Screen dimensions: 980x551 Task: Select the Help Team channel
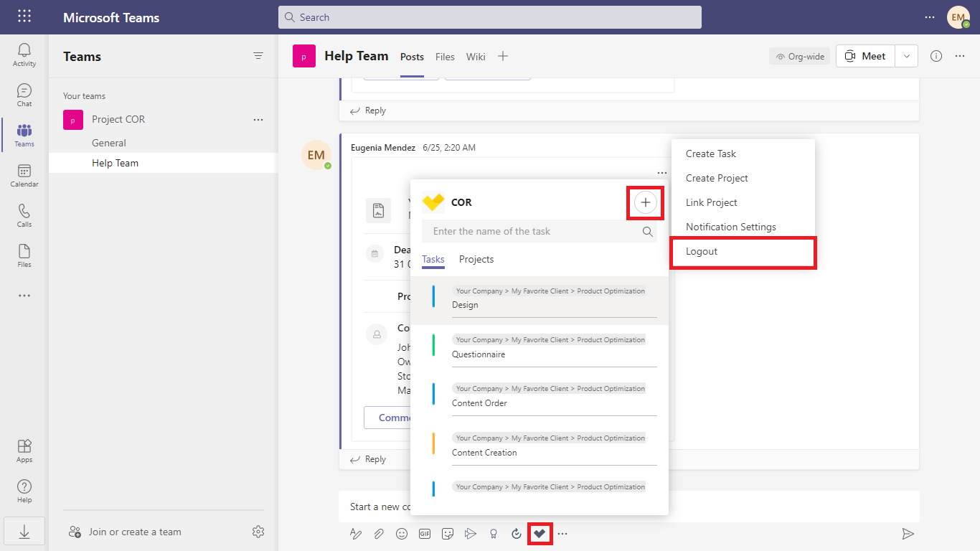pyautogui.click(x=163, y=163)
